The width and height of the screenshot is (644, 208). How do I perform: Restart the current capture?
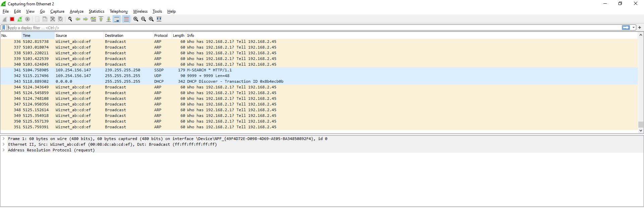point(20,19)
